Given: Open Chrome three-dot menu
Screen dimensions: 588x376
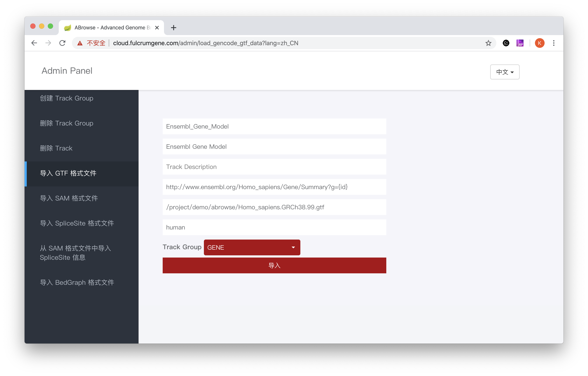Looking at the screenshot, I should 554,43.
